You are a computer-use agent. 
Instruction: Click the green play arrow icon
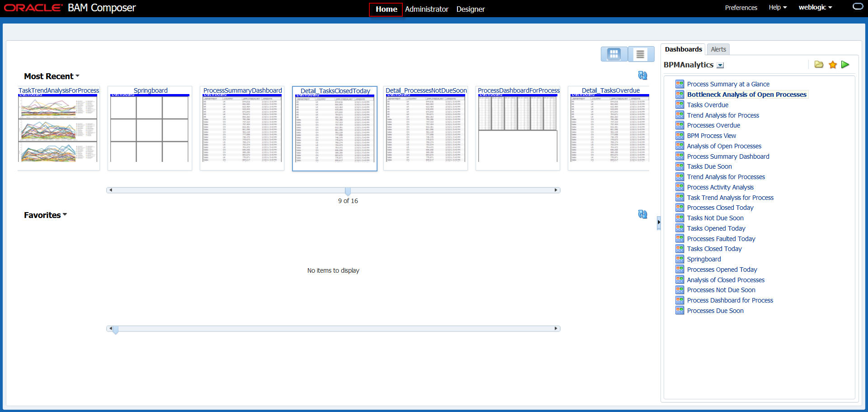click(845, 65)
